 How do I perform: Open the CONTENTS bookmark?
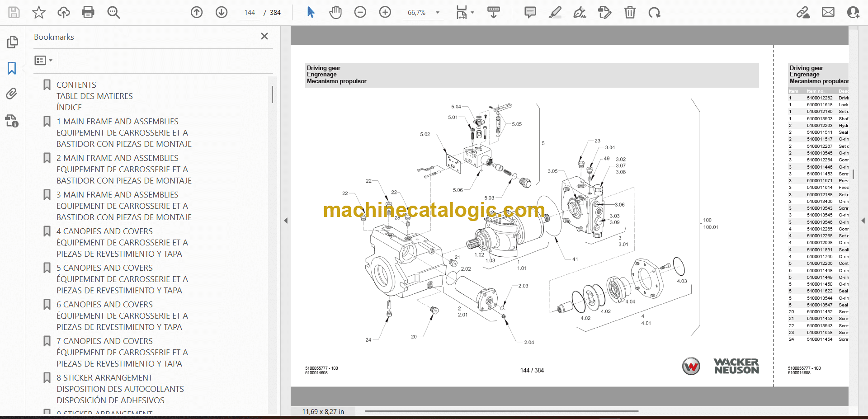click(x=76, y=85)
